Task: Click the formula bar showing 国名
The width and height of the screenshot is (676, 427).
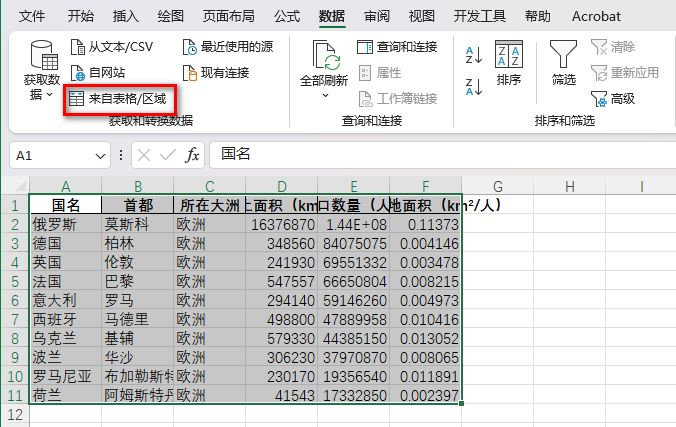Action: (x=442, y=154)
